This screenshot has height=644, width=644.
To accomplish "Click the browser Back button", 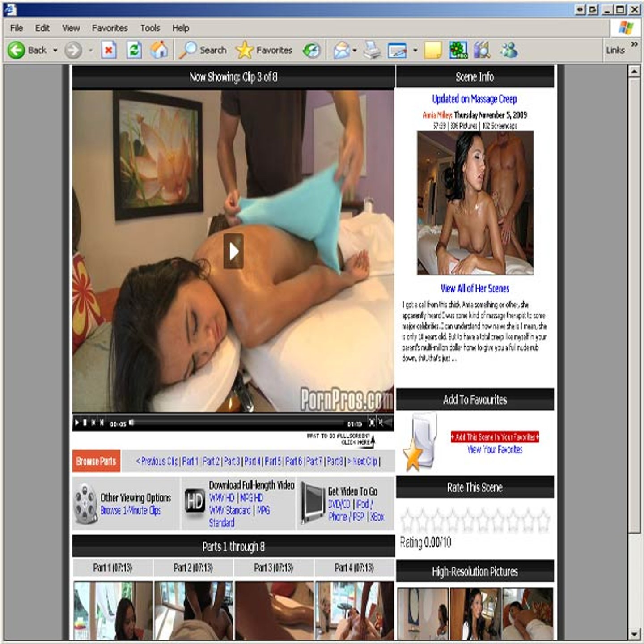I will pos(27,50).
